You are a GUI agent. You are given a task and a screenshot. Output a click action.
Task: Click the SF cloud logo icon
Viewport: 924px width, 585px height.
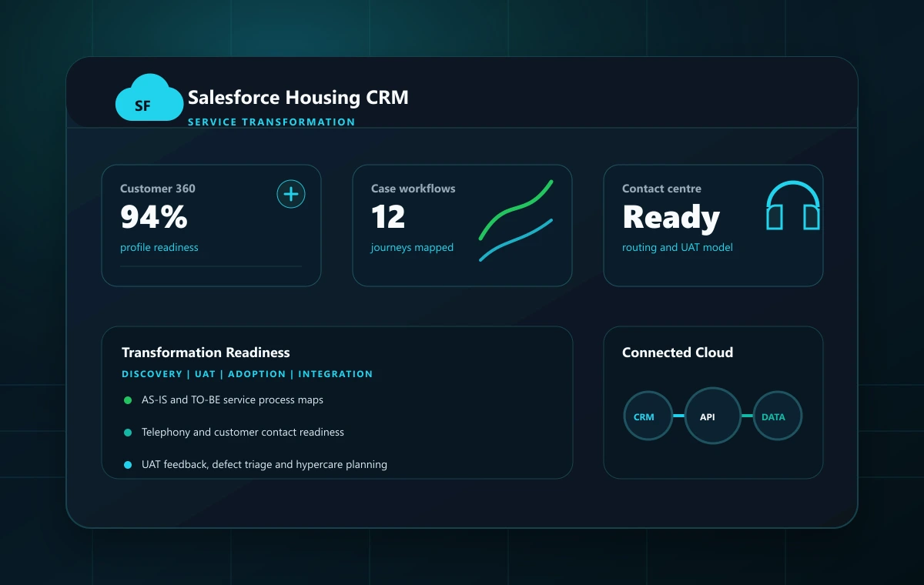point(149,99)
